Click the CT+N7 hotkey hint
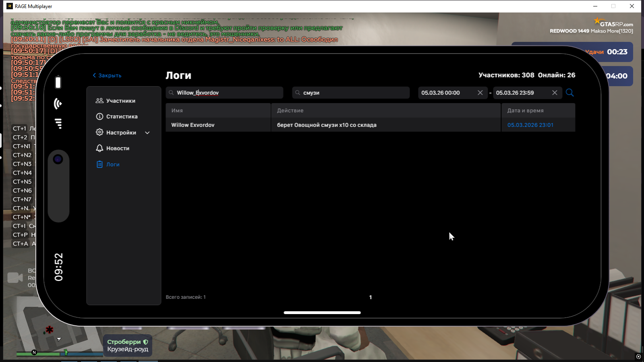 tap(22, 199)
